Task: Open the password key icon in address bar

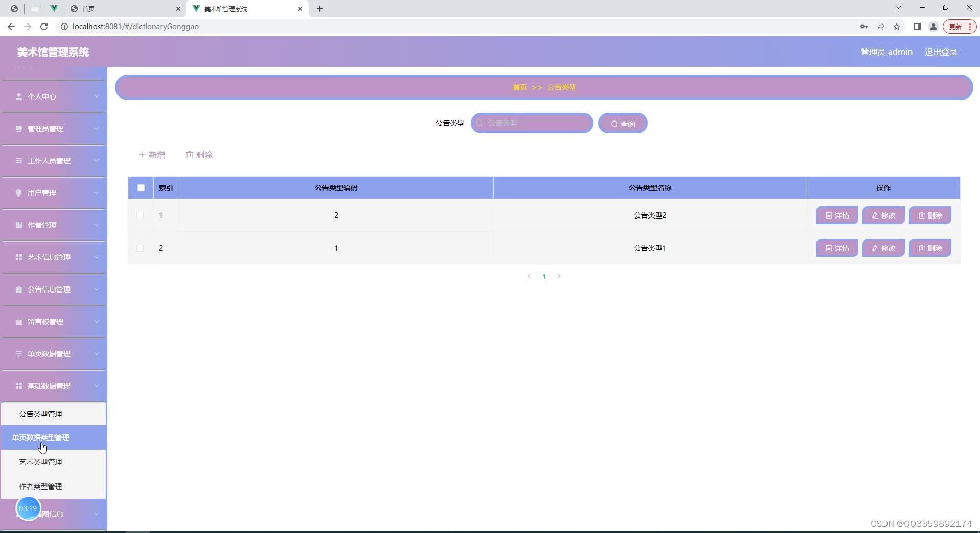Action: (864, 27)
